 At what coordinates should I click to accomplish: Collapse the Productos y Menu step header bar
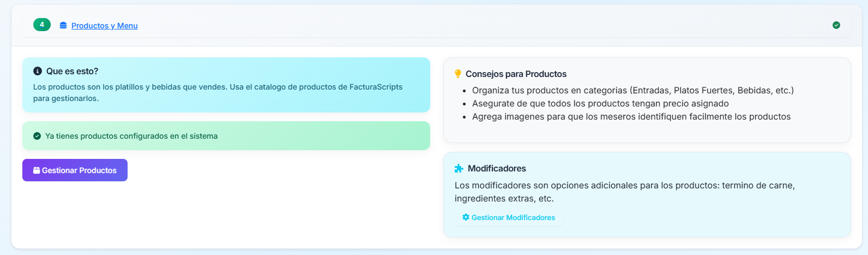coord(436,26)
